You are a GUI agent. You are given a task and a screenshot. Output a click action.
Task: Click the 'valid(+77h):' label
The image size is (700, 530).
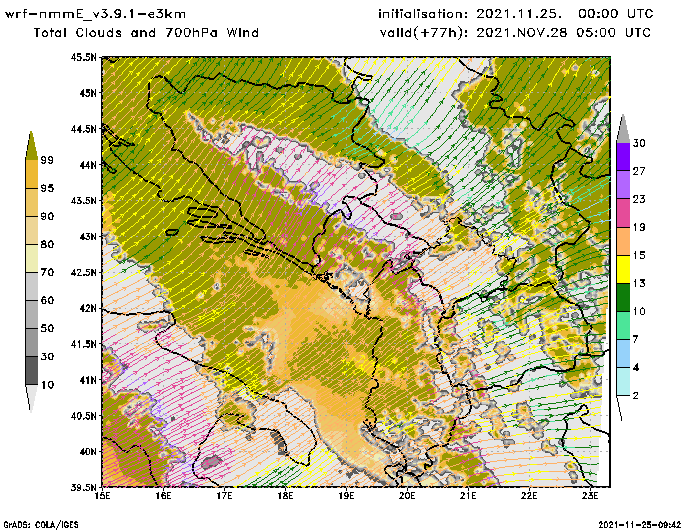tap(424, 33)
